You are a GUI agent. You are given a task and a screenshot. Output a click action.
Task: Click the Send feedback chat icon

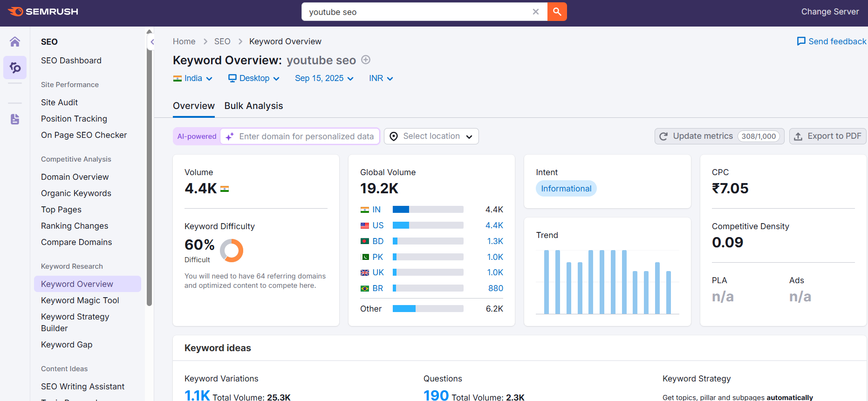pyautogui.click(x=801, y=41)
